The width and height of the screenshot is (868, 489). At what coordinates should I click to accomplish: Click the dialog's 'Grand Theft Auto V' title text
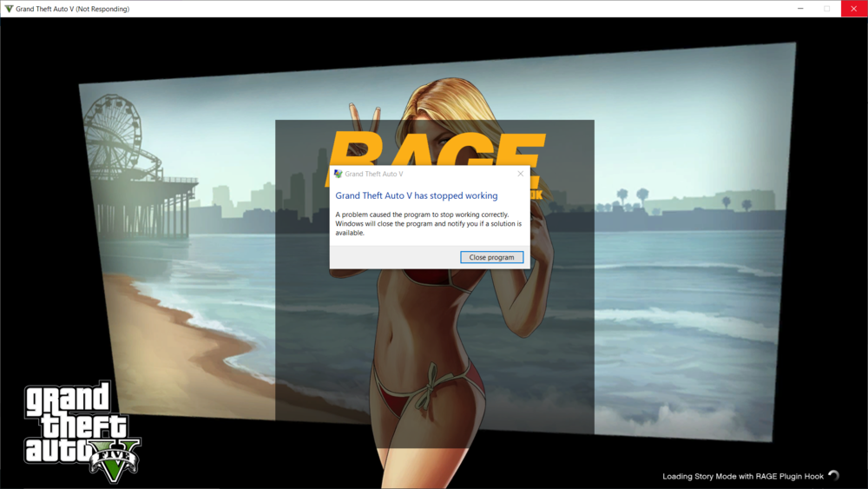[x=373, y=174]
